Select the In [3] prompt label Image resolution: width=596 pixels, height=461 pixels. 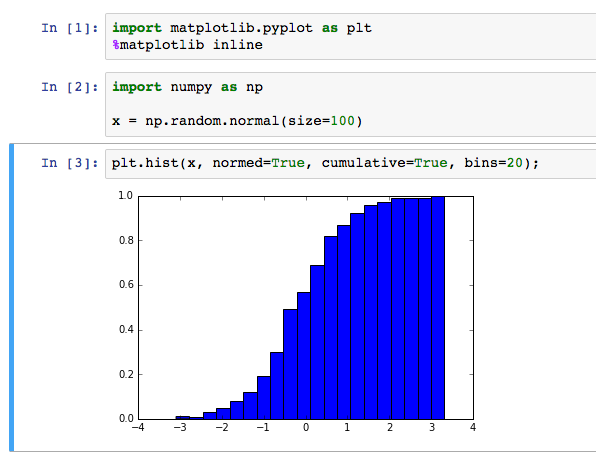[70, 163]
